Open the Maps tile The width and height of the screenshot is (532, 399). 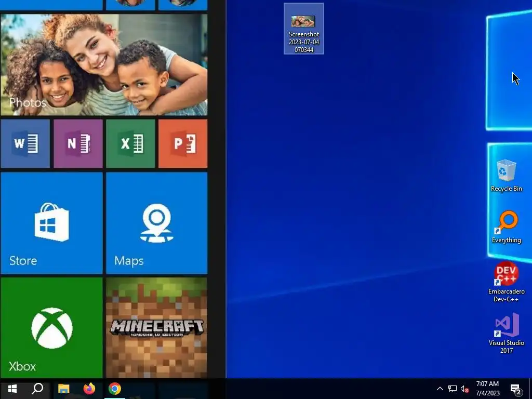pos(157,223)
